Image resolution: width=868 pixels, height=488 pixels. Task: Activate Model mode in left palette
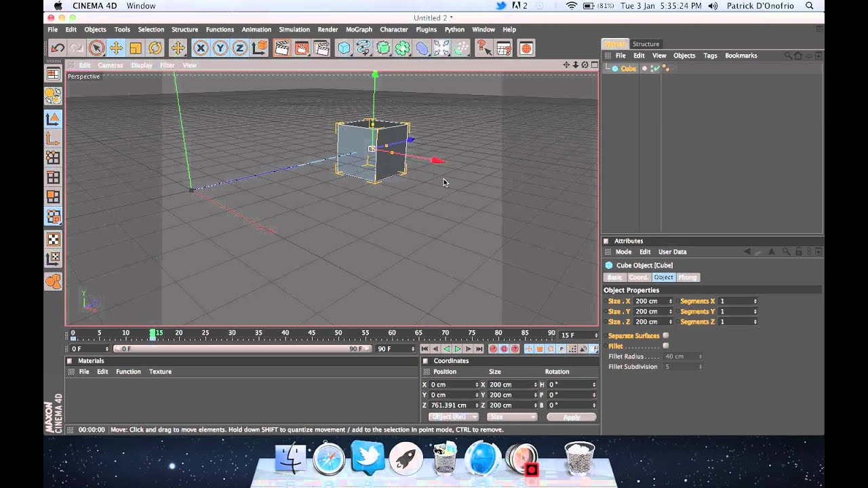(53, 119)
